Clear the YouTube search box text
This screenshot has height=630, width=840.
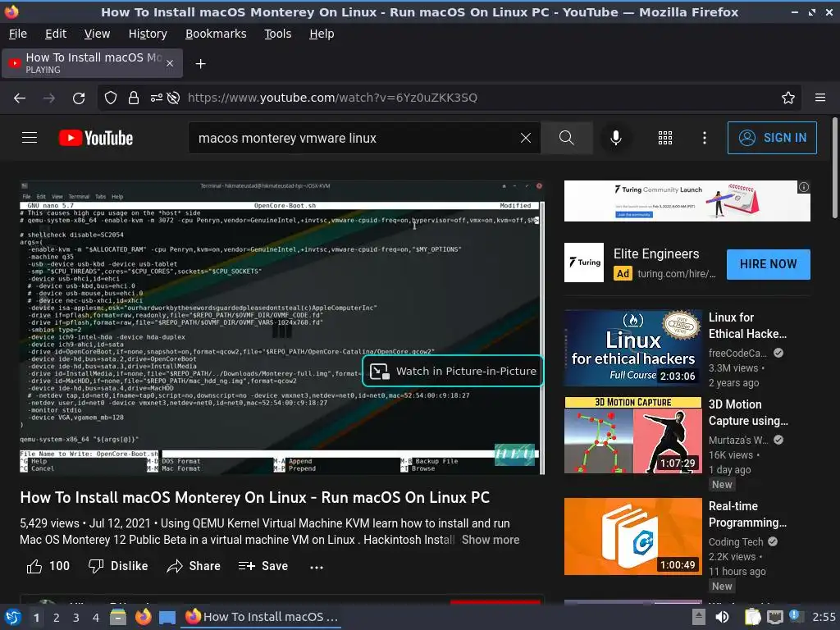pos(526,138)
